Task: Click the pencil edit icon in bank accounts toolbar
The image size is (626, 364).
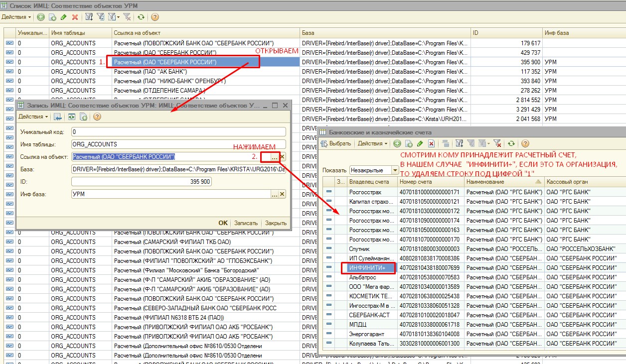Action: tap(420, 143)
